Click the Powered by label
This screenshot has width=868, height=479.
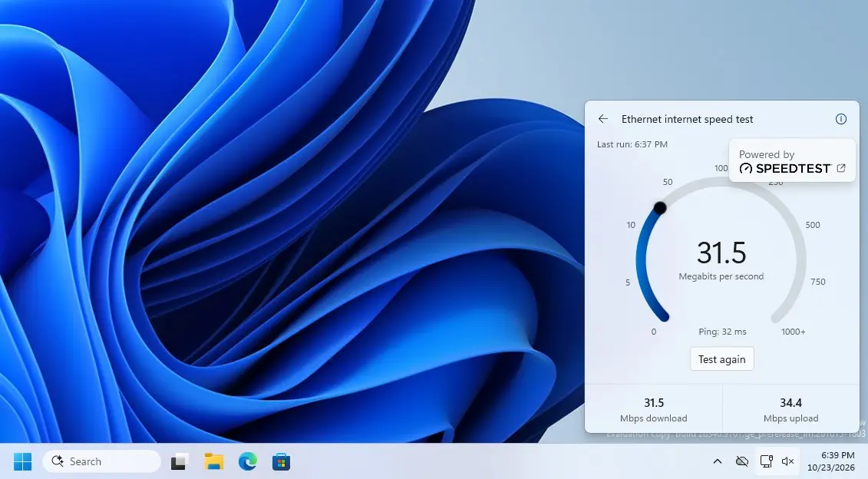click(766, 154)
